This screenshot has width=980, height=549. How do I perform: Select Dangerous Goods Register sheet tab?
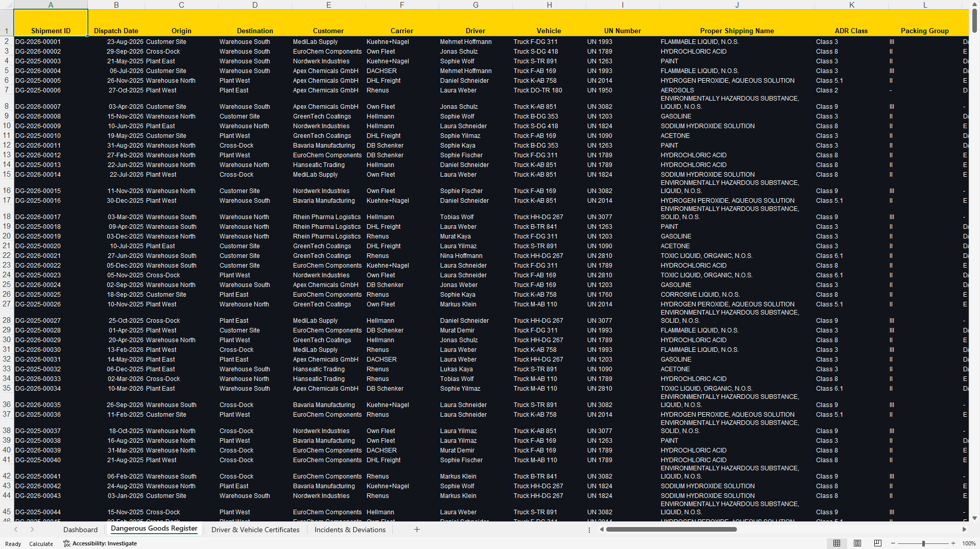pyautogui.click(x=154, y=529)
